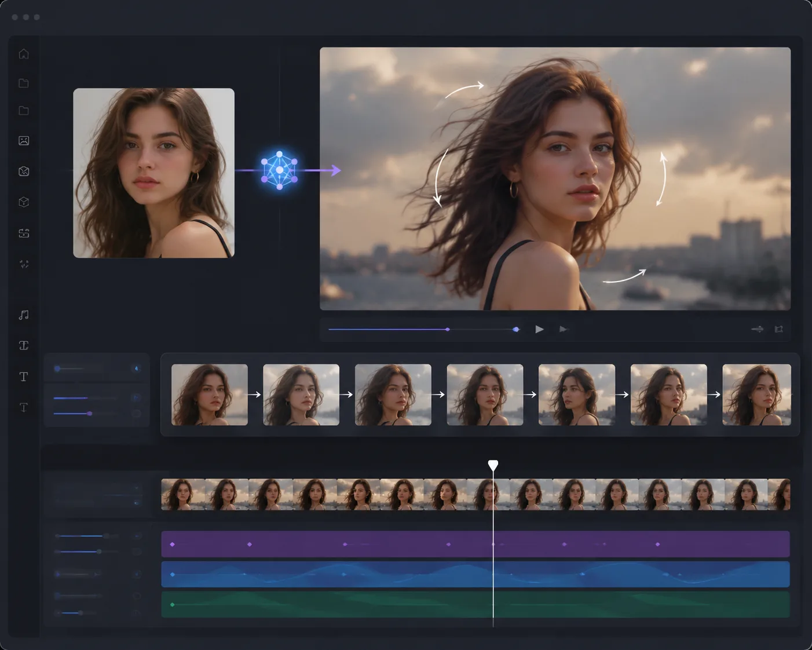Open the sparkles AI effects sidebar icon
The width and height of the screenshot is (812, 650).
point(24,264)
